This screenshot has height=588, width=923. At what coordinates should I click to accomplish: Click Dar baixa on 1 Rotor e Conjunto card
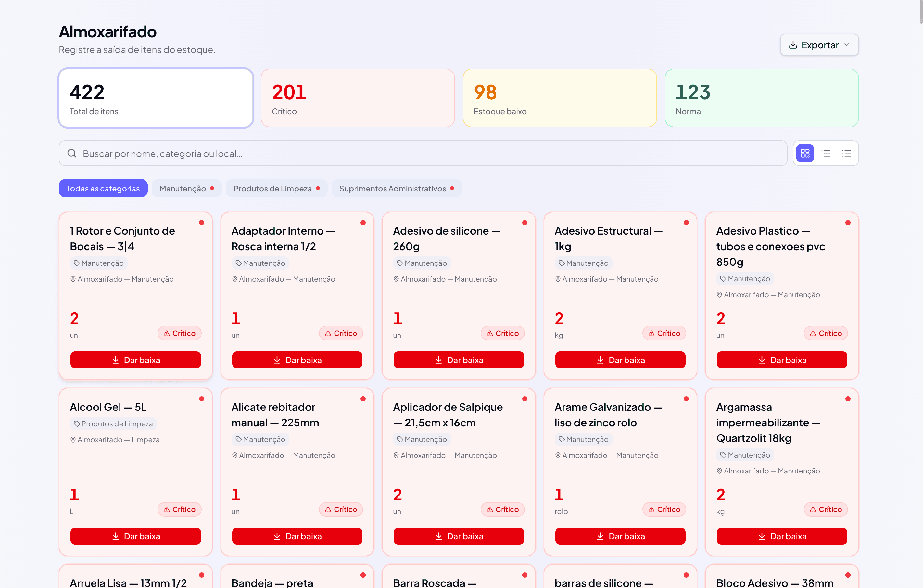(136, 360)
